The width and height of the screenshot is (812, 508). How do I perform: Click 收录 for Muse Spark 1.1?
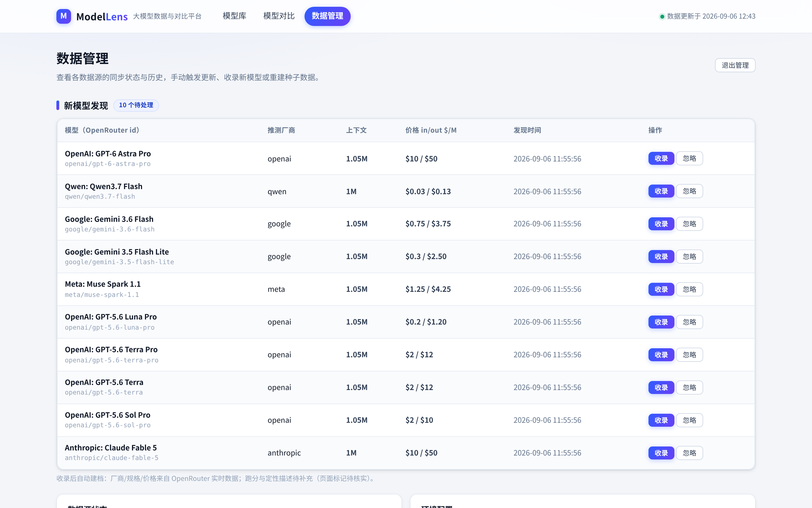[661, 289]
